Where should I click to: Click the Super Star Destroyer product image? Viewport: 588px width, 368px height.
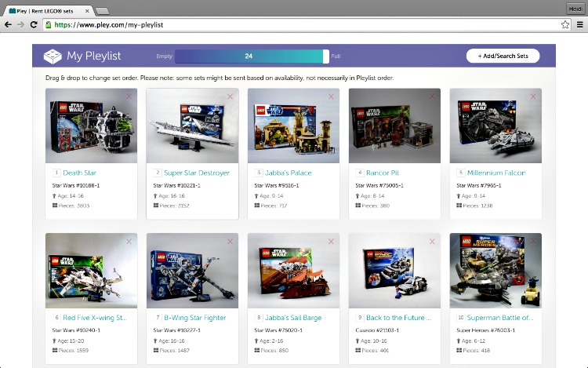[192, 126]
